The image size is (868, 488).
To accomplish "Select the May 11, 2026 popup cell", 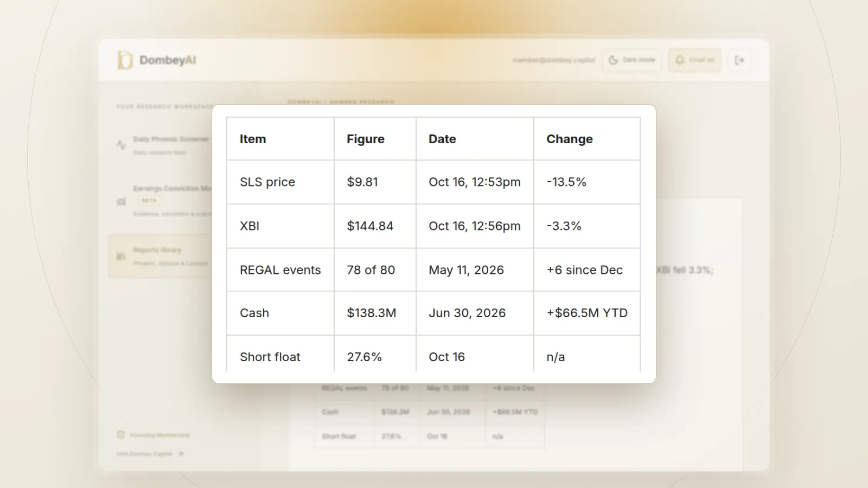I will 475,270.
